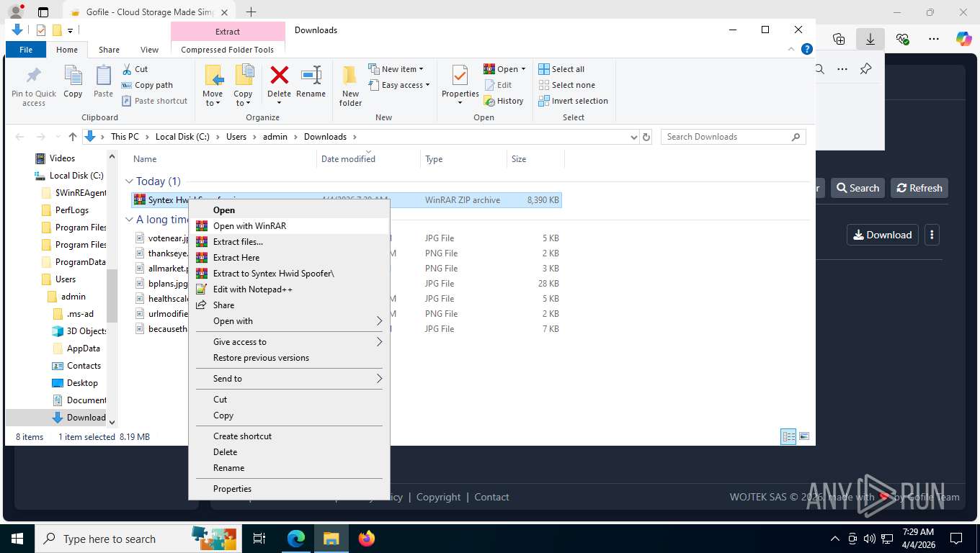Click Explorer Help question mark icon
The image size is (980, 553).
tap(807, 50)
